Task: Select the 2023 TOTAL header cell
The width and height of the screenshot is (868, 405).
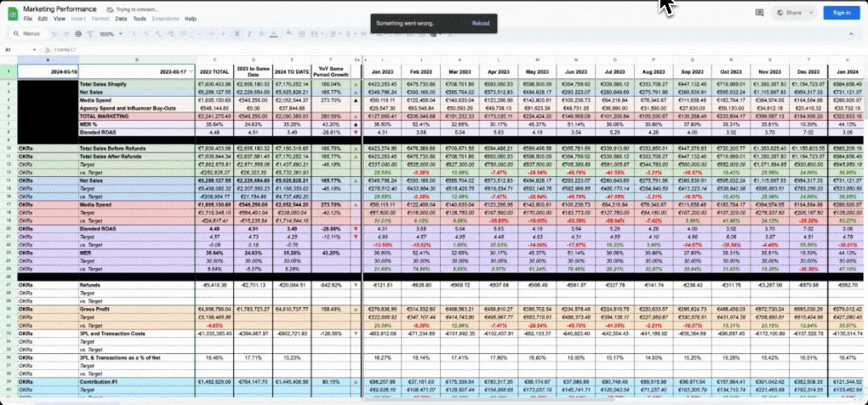Action: (x=214, y=72)
